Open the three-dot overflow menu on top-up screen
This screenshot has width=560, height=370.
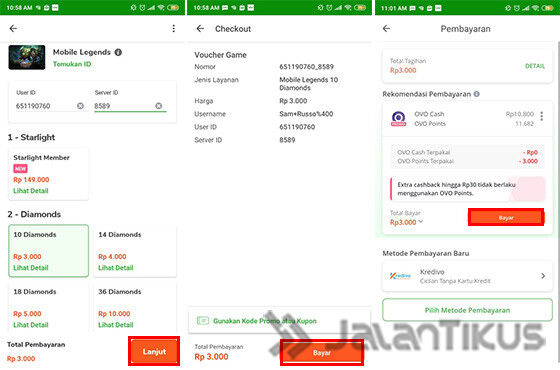click(x=174, y=29)
